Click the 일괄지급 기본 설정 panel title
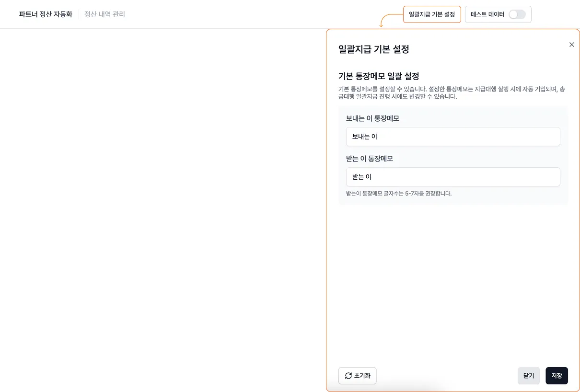The image size is (580, 392). pyautogui.click(x=373, y=49)
